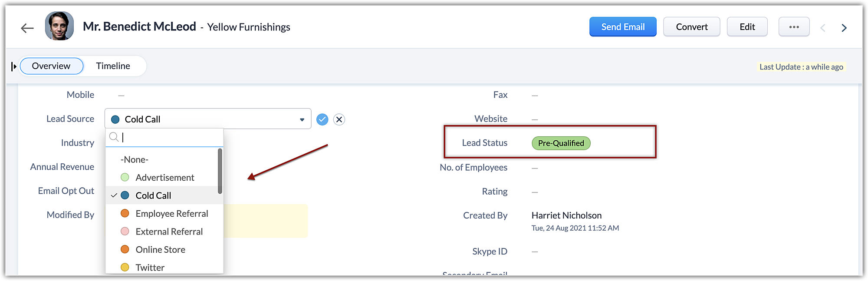Confirm lead source with blue checkmark
The width and height of the screenshot is (868, 281).
pyautogui.click(x=322, y=119)
